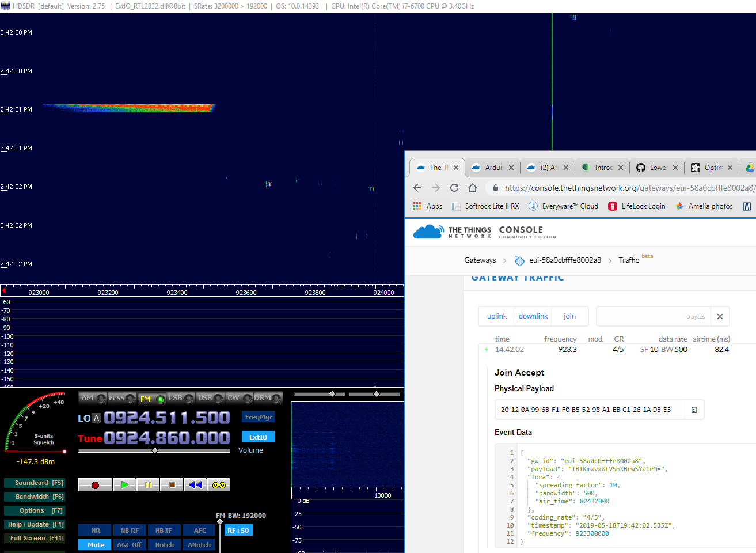Toggle the Mute button

[96, 545]
